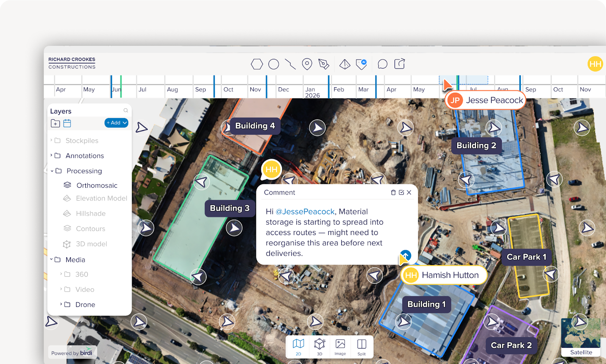Expand the Video media folder
The height and width of the screenshot is (364, 606).
click(x=61, y=289)
